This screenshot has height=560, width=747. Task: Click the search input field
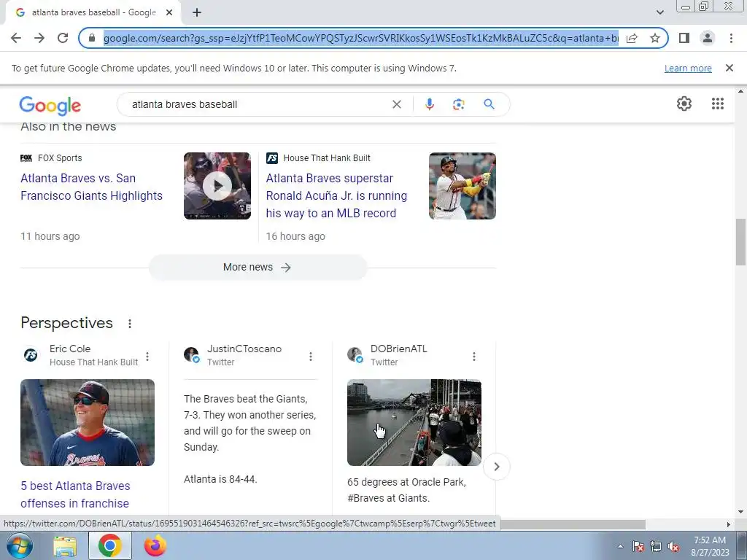(258, 104)
